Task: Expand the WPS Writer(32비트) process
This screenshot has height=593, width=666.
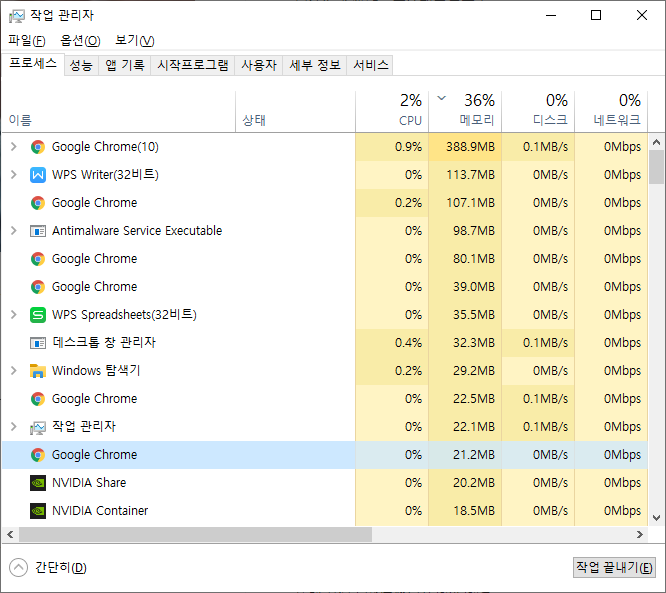Action: (14, 175)
